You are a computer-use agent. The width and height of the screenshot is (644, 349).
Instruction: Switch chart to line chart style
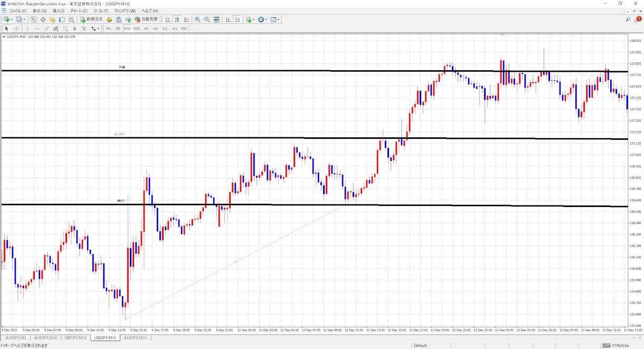click(187, 20)
